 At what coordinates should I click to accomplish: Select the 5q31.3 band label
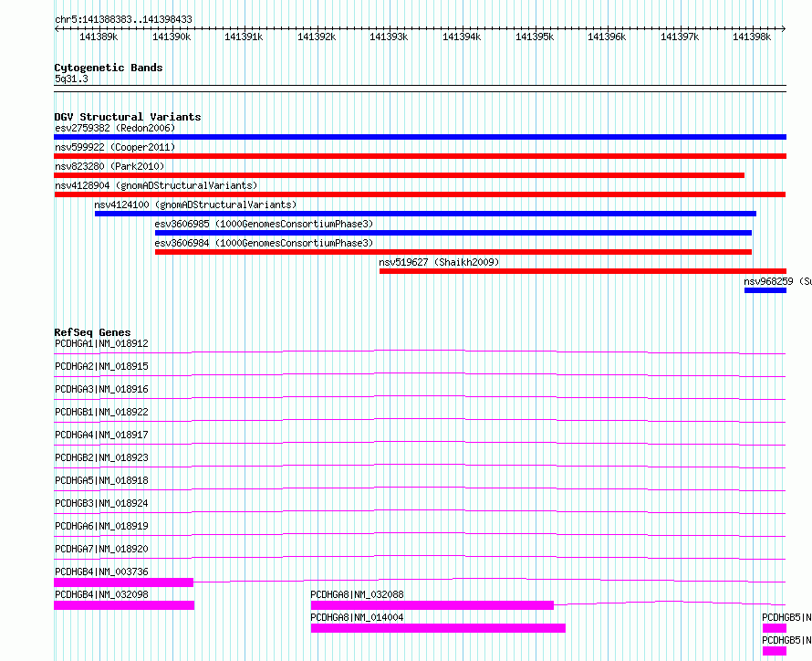point(71,79)
